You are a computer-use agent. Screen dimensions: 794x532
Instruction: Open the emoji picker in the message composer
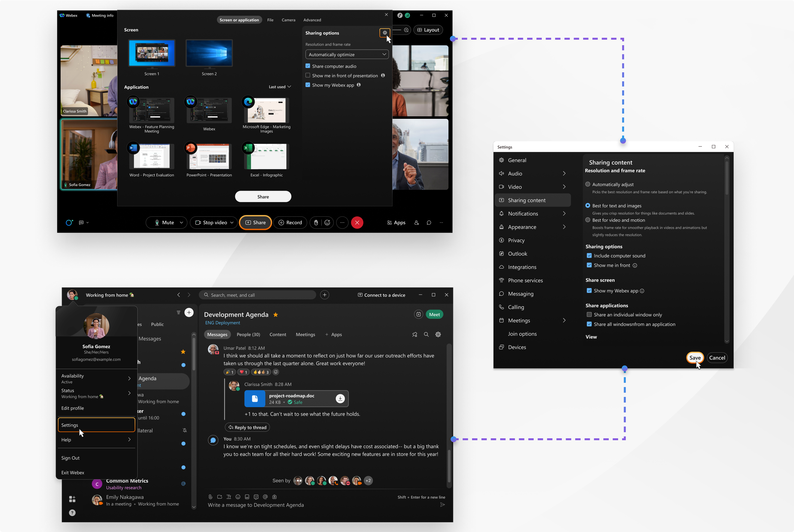pyautogui.click(x=238, y=497)
